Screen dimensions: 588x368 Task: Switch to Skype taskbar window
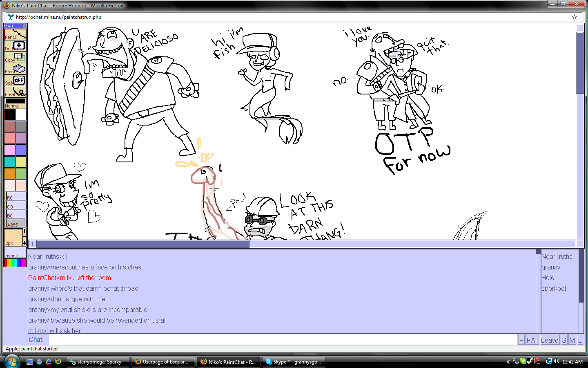[294, 362]
